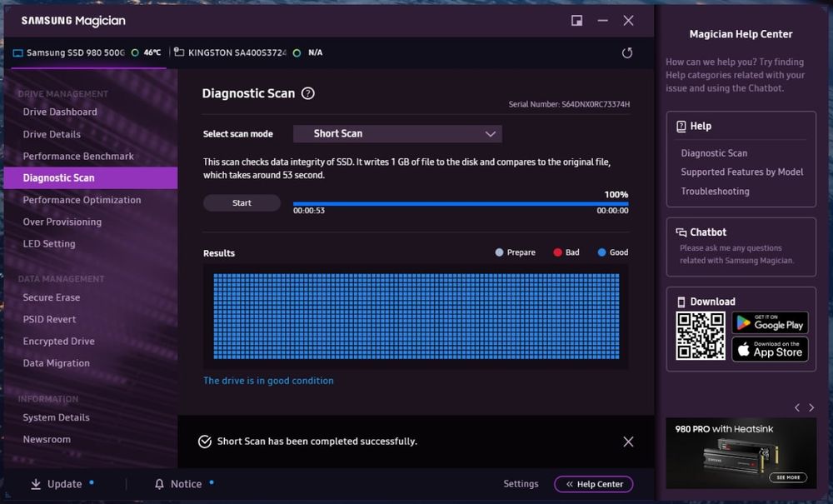Viewport: 833px width, 504px height.
Task: Open Diagnostic Scan help topic link
Action: tap(714, 153)
